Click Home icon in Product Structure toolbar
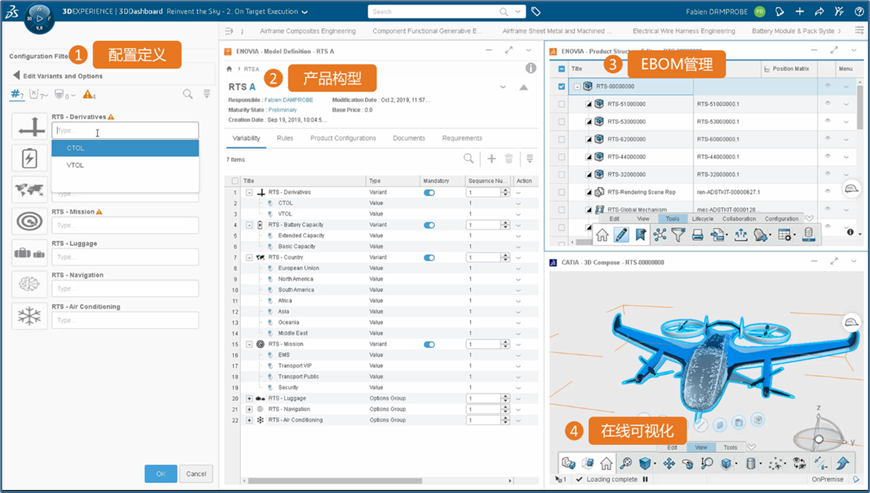Image resolution: width=870 pixels, height=493 pixels. pos(602,235)
